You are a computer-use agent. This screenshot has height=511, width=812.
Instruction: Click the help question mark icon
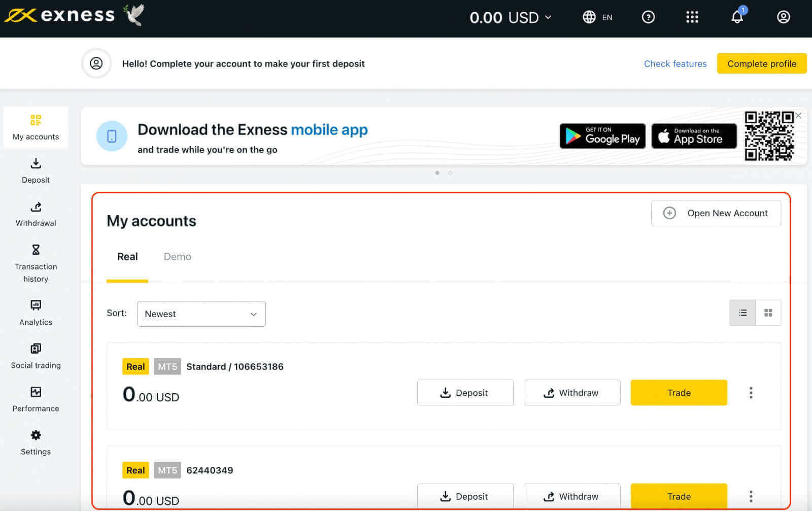tap(648, 17)
